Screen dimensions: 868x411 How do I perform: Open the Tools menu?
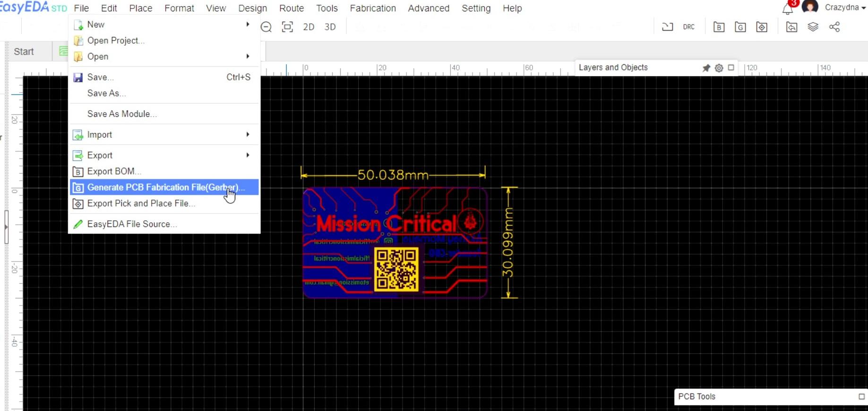[x=327, y=8]
